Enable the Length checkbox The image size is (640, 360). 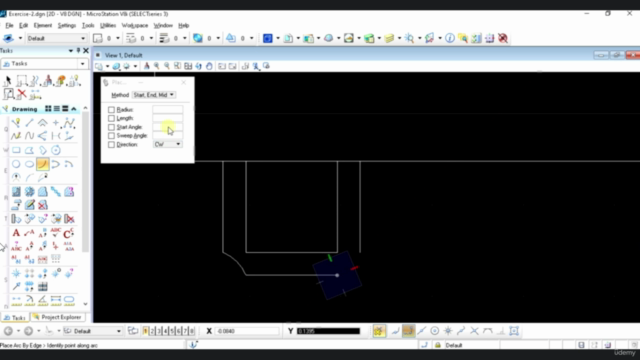pyautogui.click(x=111, y=118)
